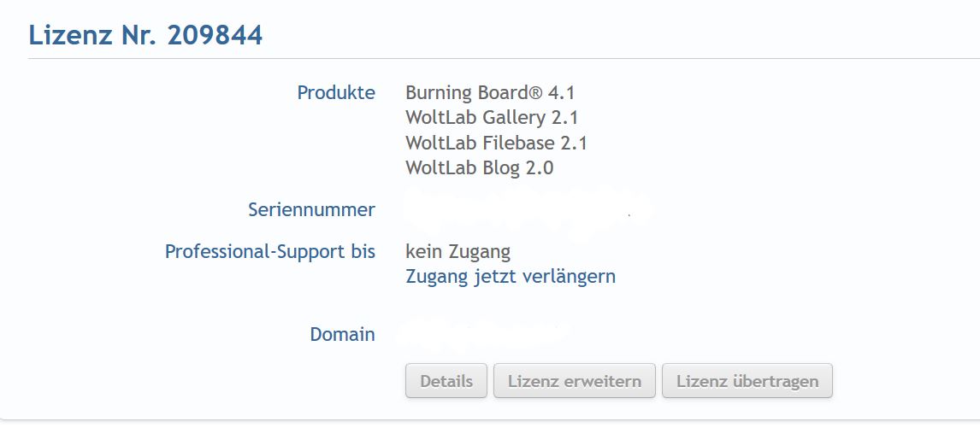Image resolution: width=980 pixels, height=428 pixels.
Task: Open the Lizenz übertragen action
Action: click(x=747, y=381)
